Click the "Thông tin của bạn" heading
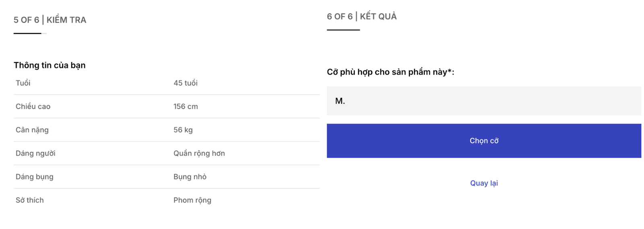The image size is (644, 229). (50, 65)
